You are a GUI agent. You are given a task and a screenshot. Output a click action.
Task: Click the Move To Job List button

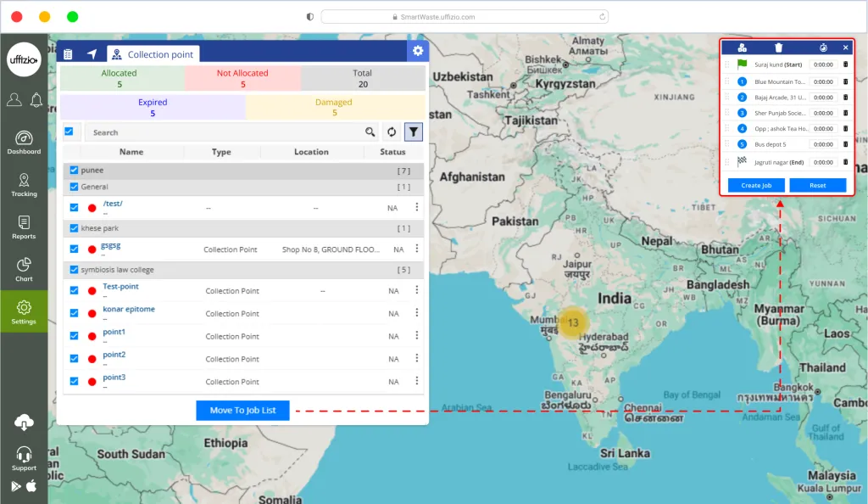tap(242, 411)
